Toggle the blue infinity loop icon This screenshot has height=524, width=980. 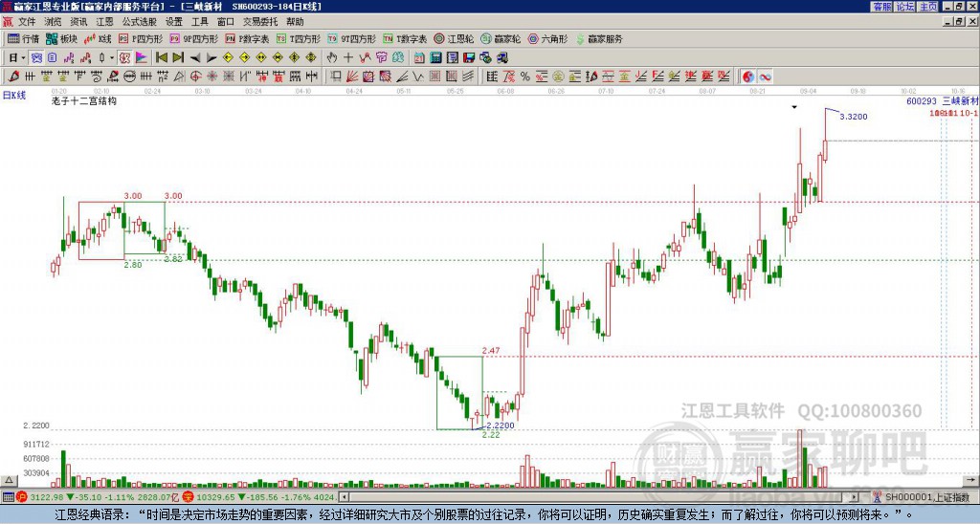(765, 76)
